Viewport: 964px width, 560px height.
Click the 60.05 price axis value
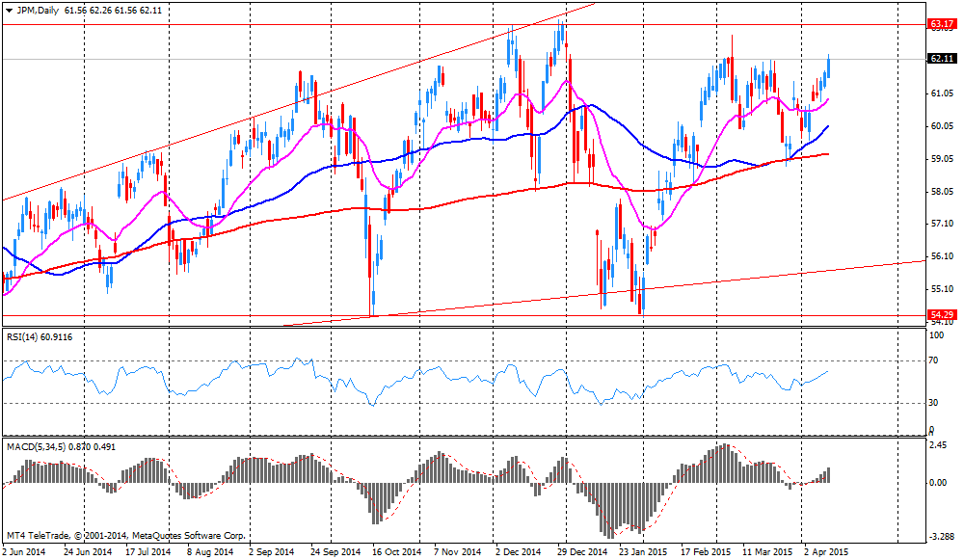[x=942, y=126]
